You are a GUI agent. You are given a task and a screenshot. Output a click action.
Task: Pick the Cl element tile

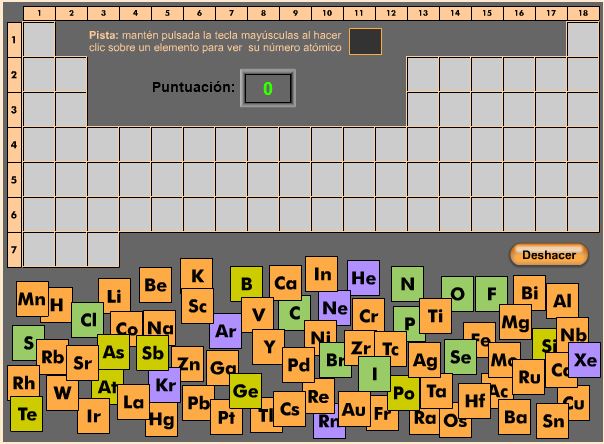click(x=87, y=320)
